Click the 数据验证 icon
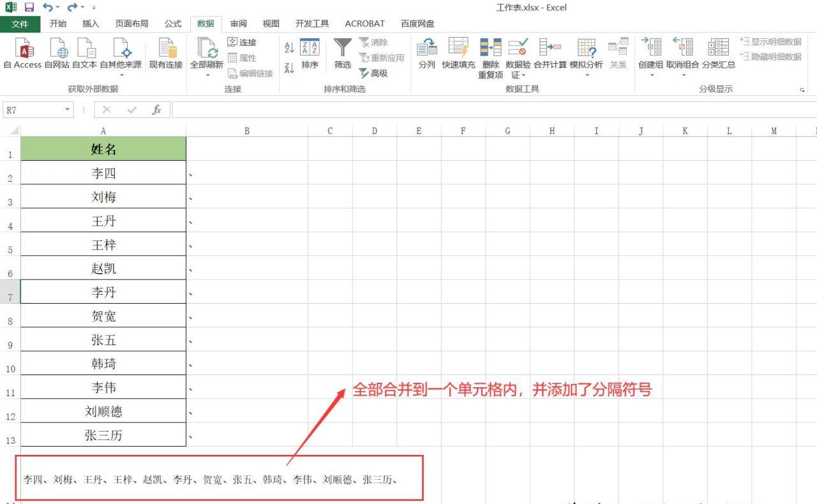The width and height of the screenshot is (817, 504). click(x=518, y=48)
